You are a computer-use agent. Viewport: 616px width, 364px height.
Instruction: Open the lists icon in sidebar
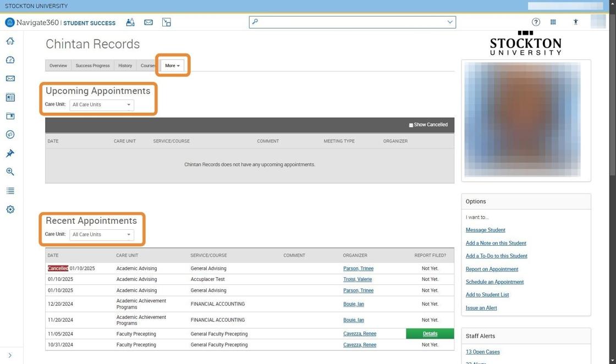(x=10, y=191)
